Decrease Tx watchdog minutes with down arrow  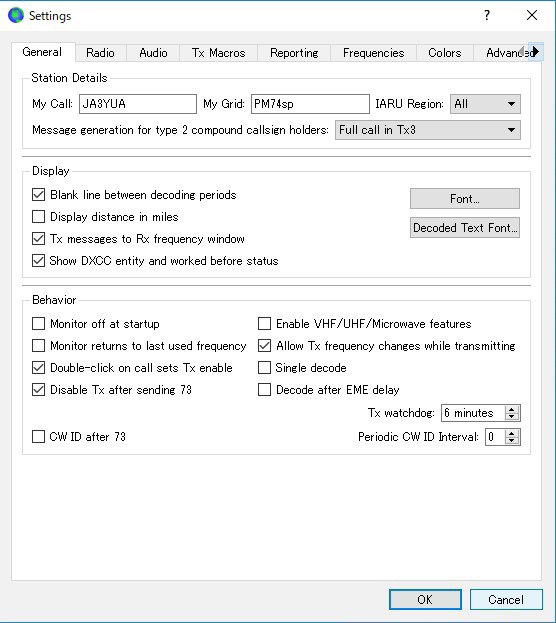(512, 417)
